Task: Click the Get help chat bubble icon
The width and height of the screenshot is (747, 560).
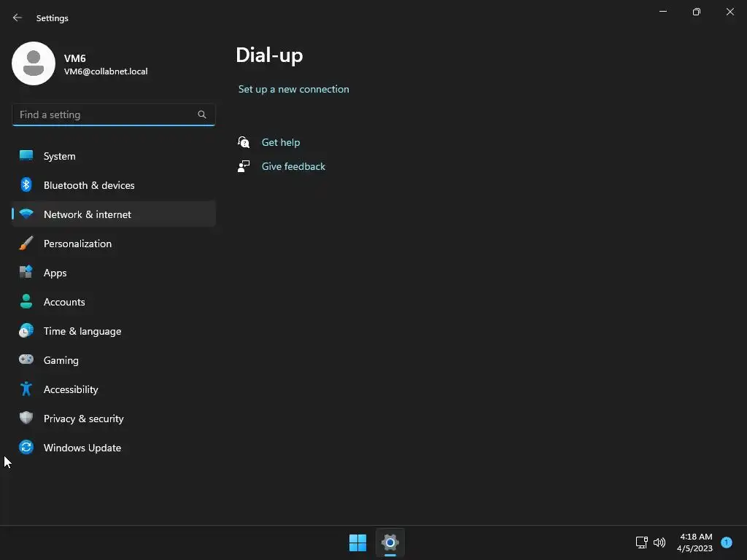Action: tap(244, 142)
